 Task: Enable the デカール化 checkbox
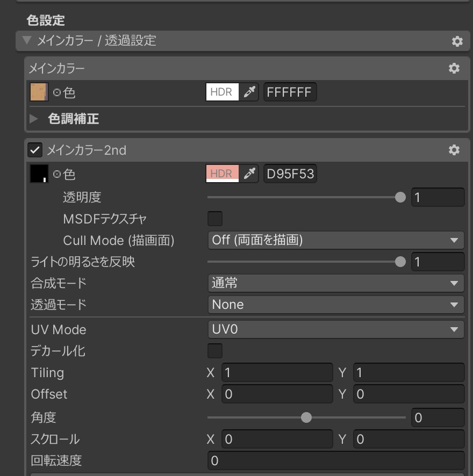click(214, 351)
